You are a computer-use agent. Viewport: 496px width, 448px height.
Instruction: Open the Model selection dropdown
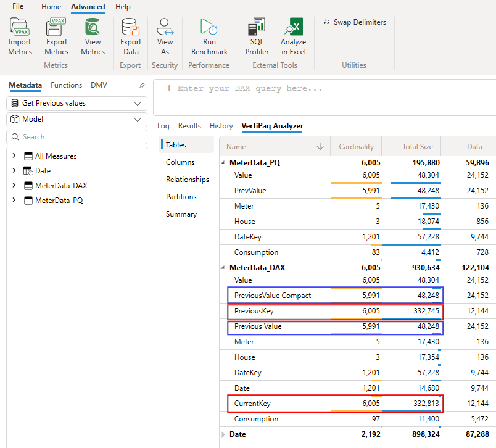[x=77, y=119]
